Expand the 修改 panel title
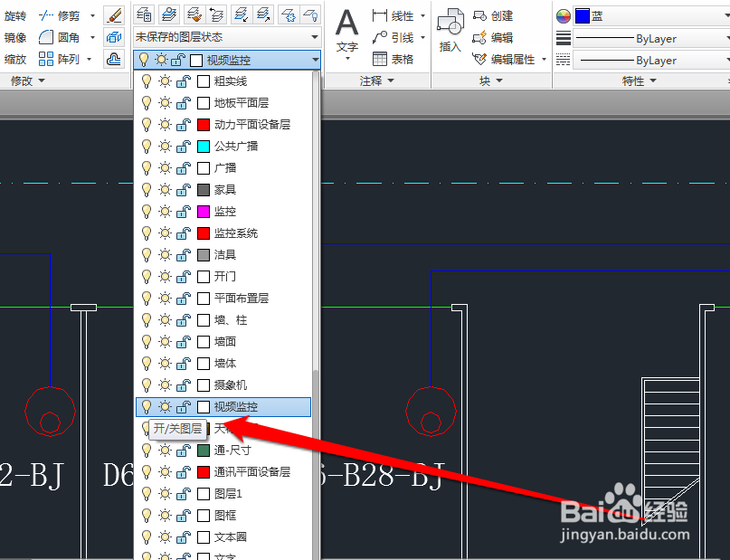730x560 pixels. [x=28, y=81]
